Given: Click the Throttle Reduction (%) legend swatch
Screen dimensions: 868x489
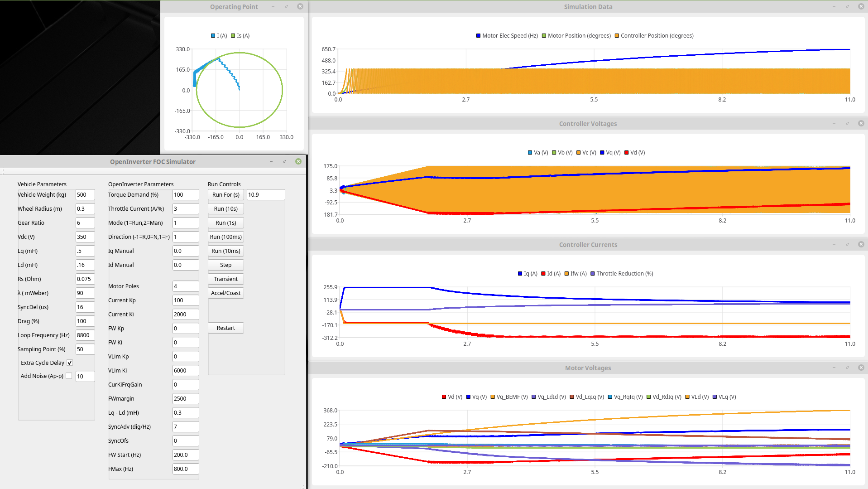Looking at the screenshot, I should click(592, 274).
